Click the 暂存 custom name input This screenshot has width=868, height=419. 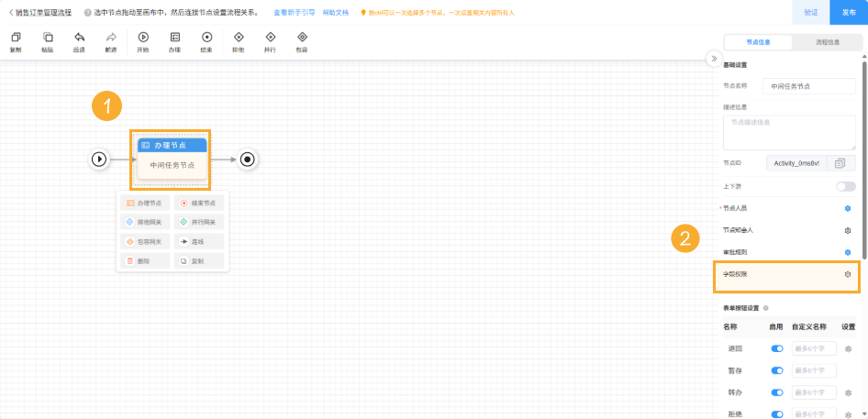[814, 370]
